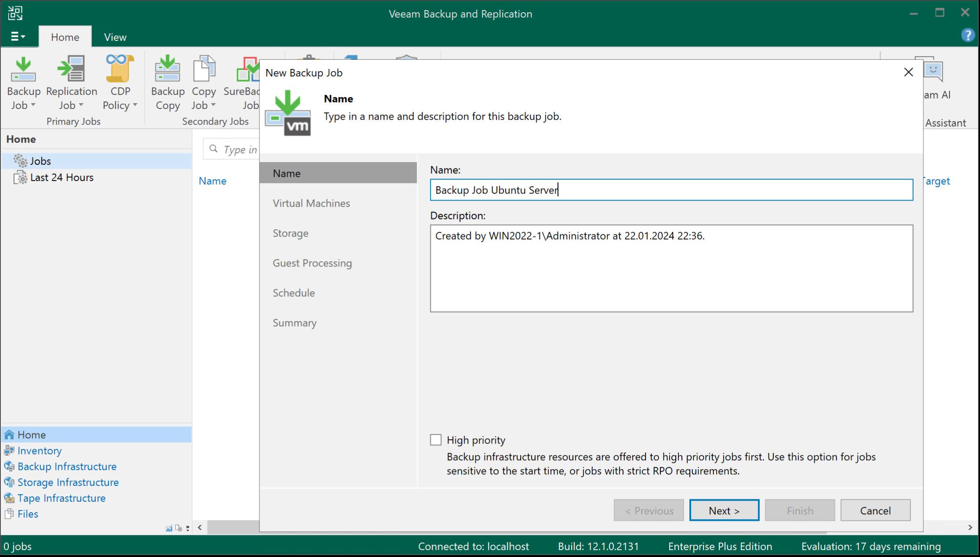Open the Files view
This screenshot has width=980, height=557.
tap(28, 513)
